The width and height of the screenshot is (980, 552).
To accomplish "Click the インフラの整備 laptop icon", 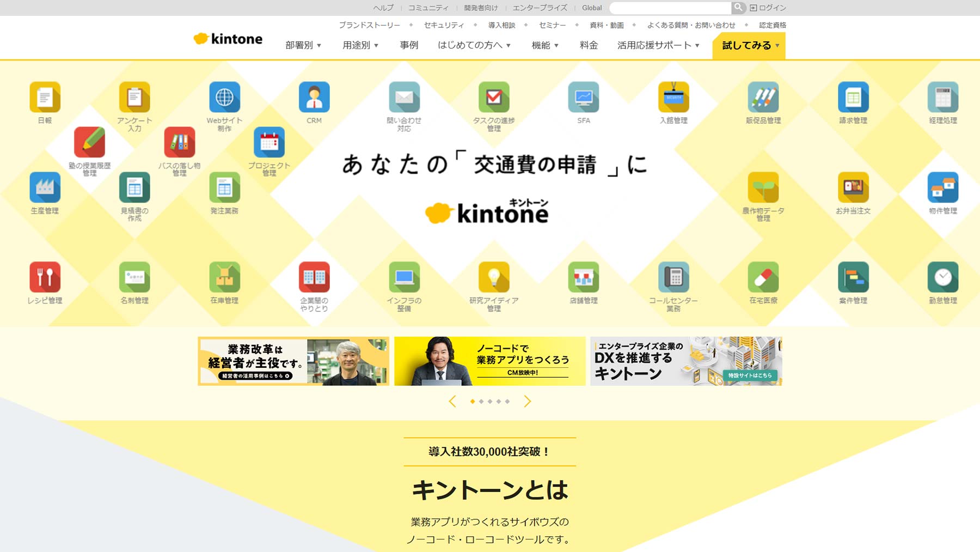I will pyautogui.click(x=404, y=277).
